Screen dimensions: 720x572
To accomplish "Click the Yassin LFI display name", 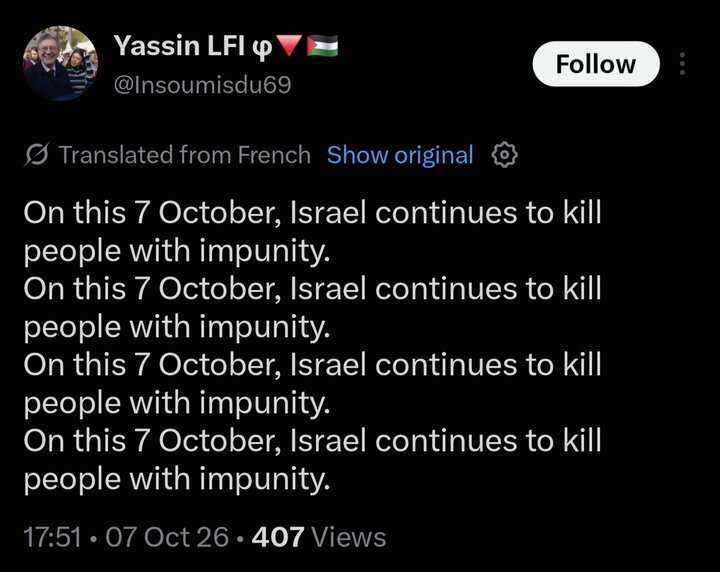I will [x=180, y=45].
